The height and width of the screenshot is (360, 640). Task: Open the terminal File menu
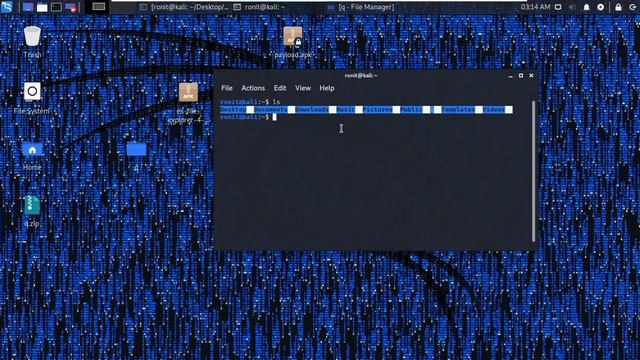coord(227,88)
